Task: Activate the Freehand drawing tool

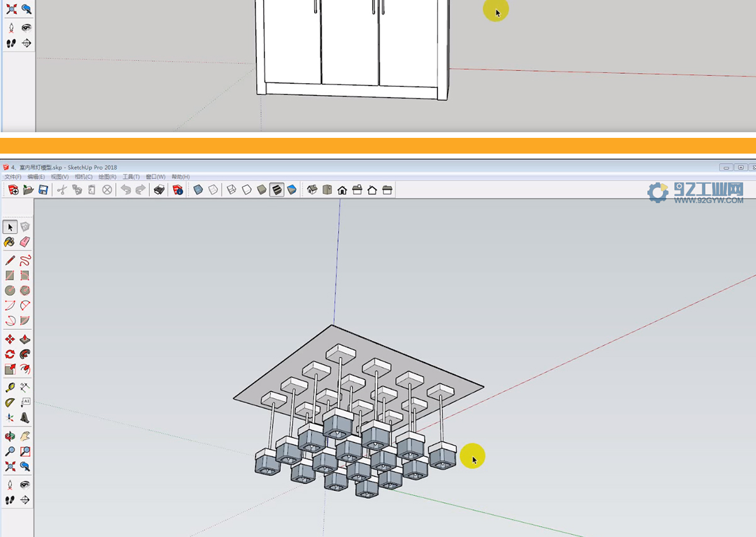Action: 25,261
